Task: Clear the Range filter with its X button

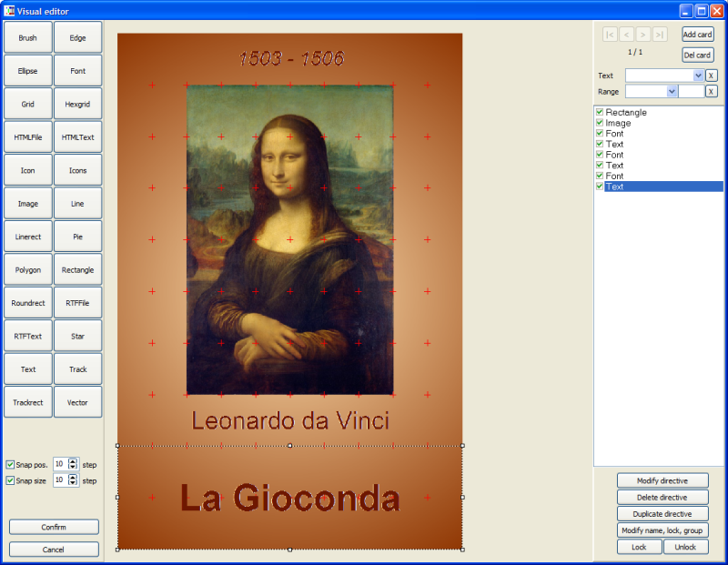Action: click(711, 92)
